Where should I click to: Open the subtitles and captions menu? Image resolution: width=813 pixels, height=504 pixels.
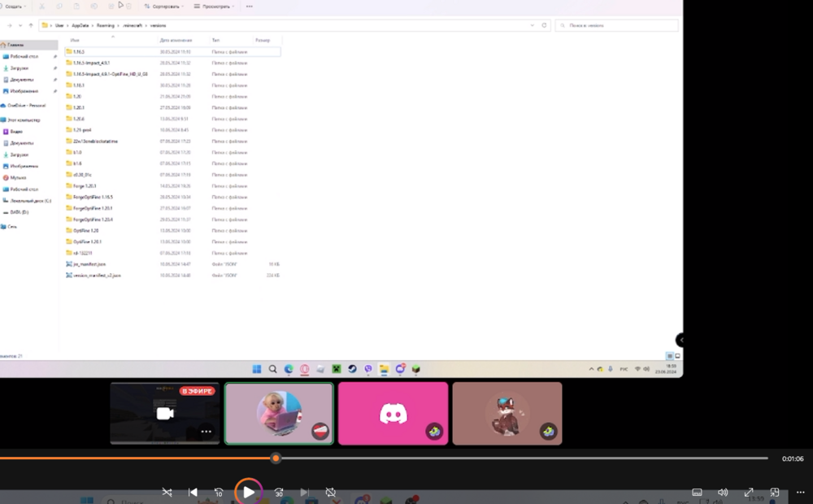click(x=697, y=492)
